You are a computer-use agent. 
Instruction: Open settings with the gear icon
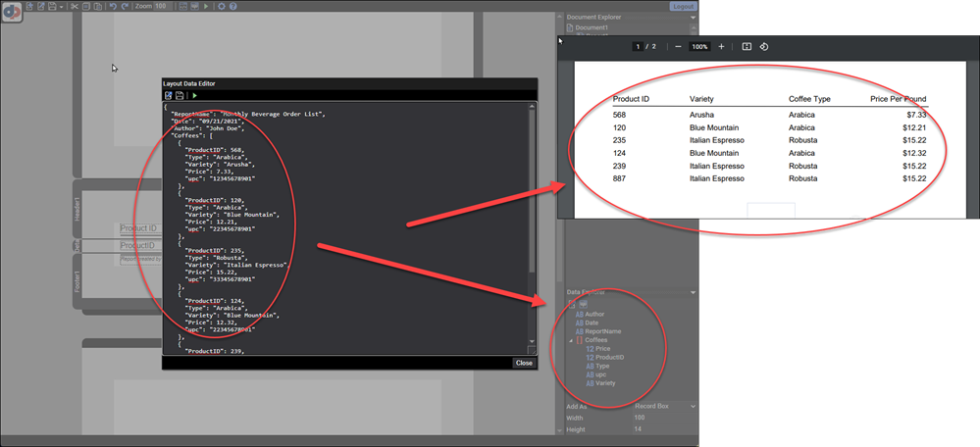(x=221, y=6)
